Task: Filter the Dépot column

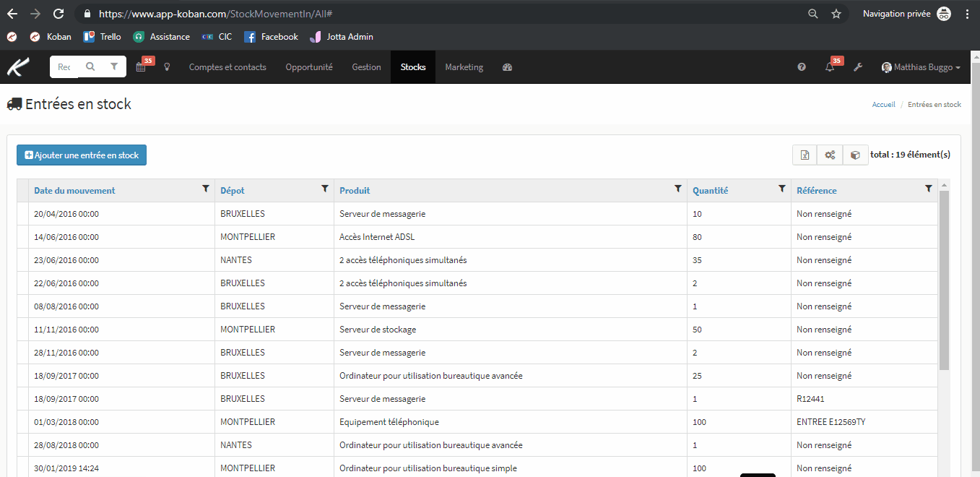Action: click(324, 189)
